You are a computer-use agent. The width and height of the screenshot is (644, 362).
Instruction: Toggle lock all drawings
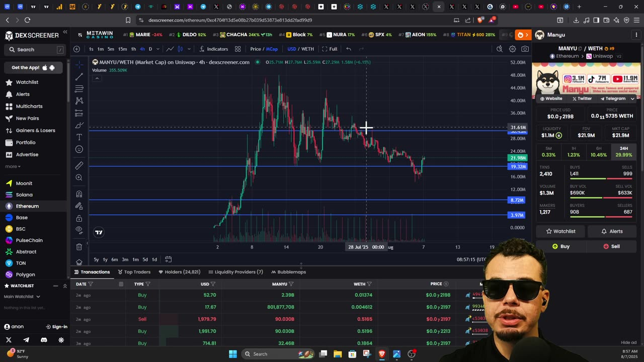tap(79, 218)
